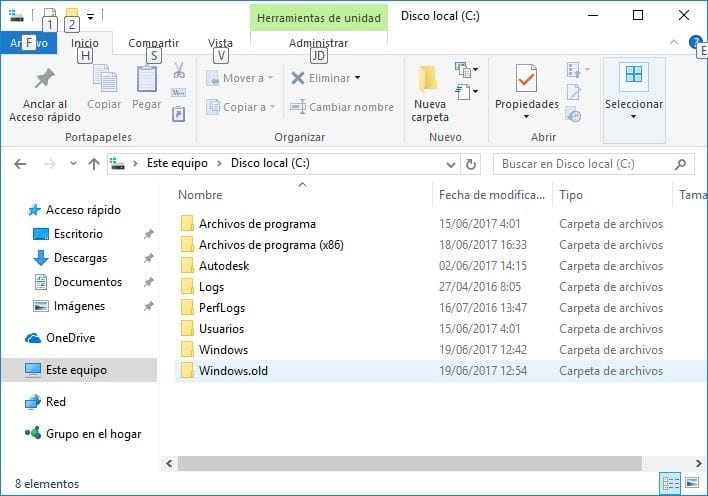Click the Anclar al Acceso rápido pin icon

[44, 79]
